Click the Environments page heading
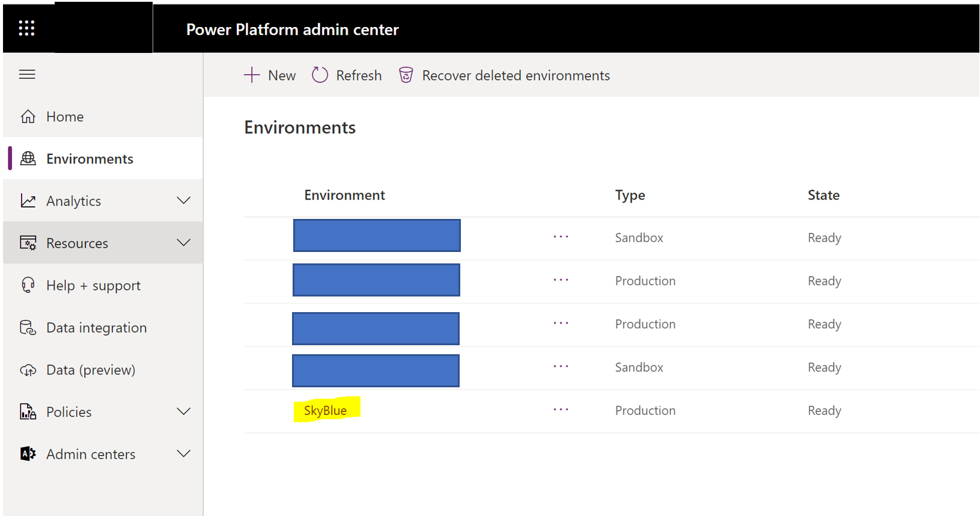Image resolution: width=980 pixels, height=516 pixels. [x=300, y=127]
